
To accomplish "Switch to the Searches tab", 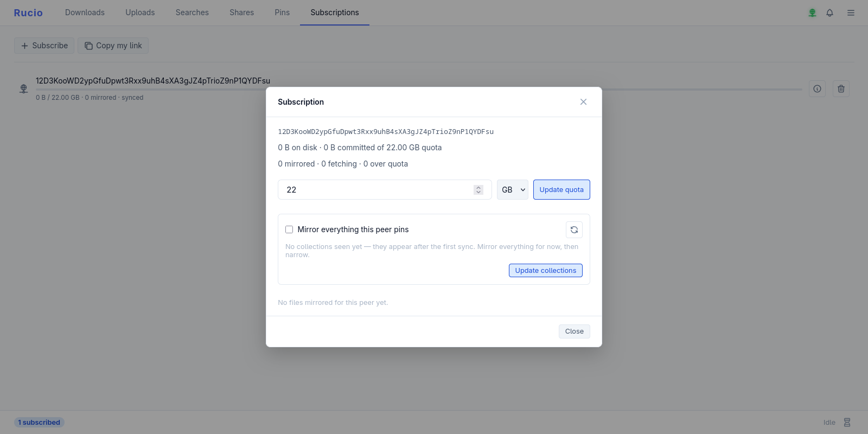I will (192, 12).
